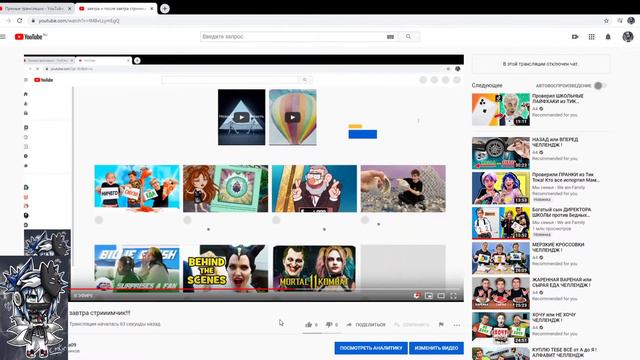This screenshot has width=640, height=360.
Task: Switch to theater mode
Action: [x=441, y=296]
